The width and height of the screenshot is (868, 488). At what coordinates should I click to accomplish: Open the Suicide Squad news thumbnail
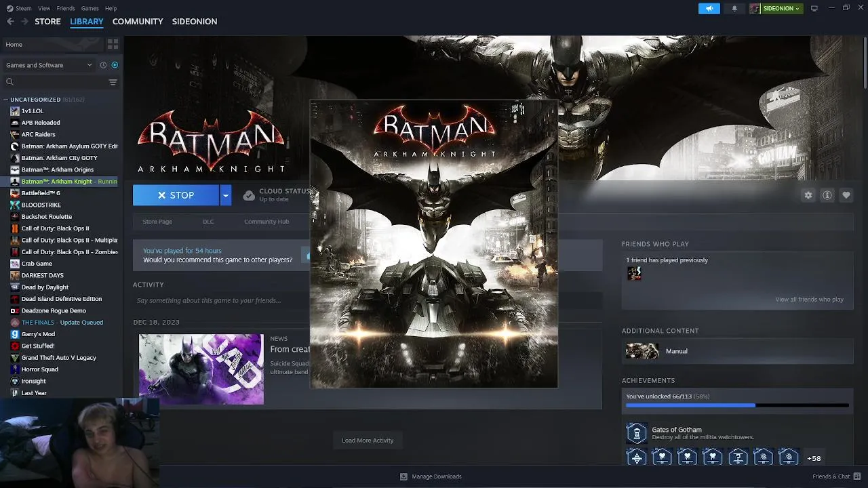[201, 369]
